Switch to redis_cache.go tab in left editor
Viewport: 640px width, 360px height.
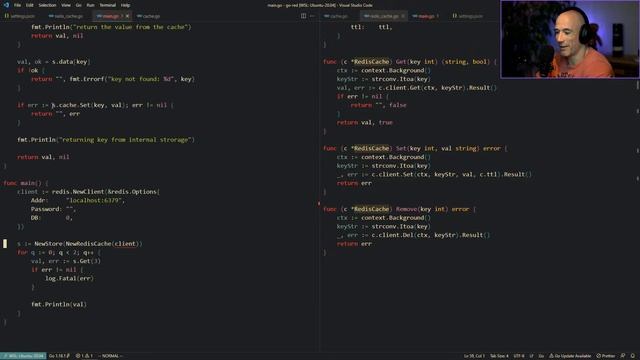[x=66, y=16]
